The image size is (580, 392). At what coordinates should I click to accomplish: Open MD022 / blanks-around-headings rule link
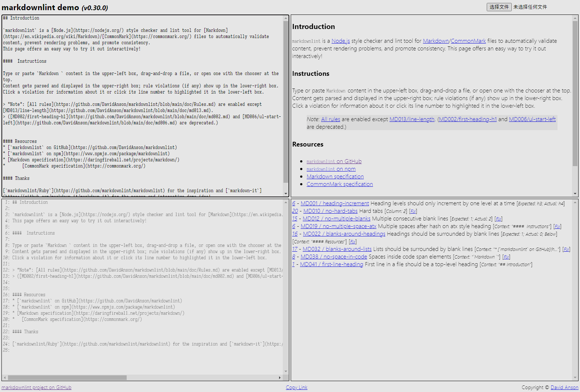[x=344, y=234]
